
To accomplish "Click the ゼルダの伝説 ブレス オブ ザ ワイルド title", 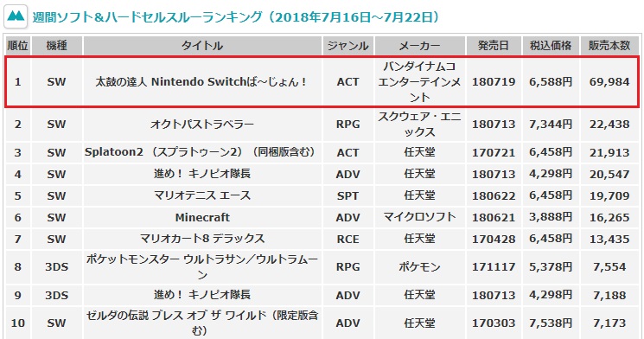I will (202, 323).
